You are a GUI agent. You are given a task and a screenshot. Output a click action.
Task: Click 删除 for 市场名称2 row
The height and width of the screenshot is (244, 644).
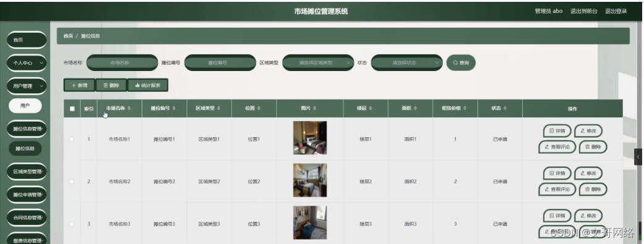point(593,189)
